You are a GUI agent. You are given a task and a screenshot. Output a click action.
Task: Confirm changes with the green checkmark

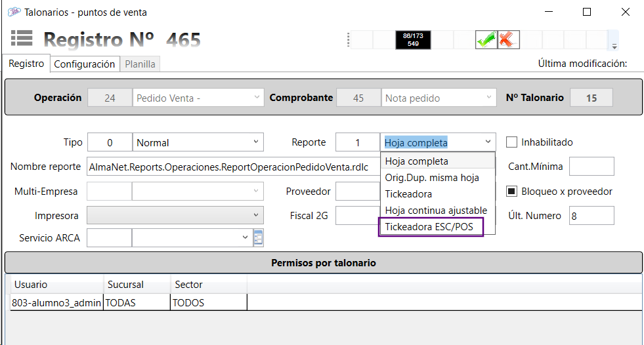486,40
